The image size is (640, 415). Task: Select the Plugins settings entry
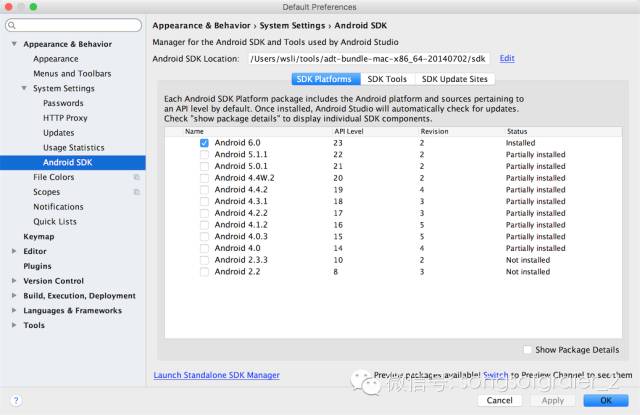pyautogui.click(x=37, y=266)
